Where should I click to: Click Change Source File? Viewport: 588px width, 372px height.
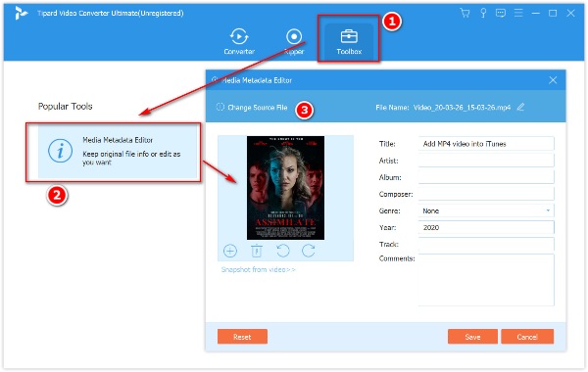click(252, 108)
